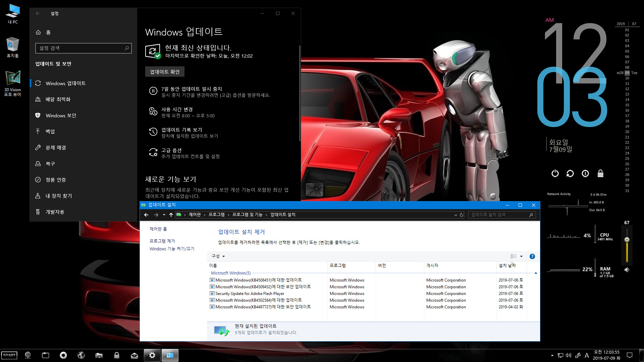The width and height of the screenshot is (644, 362).
Task: Click the 업데이트 확인 button
Action: [165, 72]
